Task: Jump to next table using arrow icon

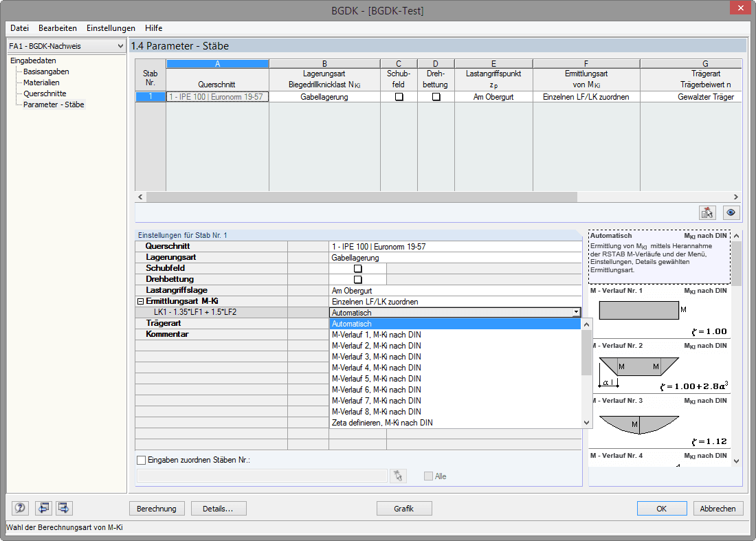Action: coord(63,508)
